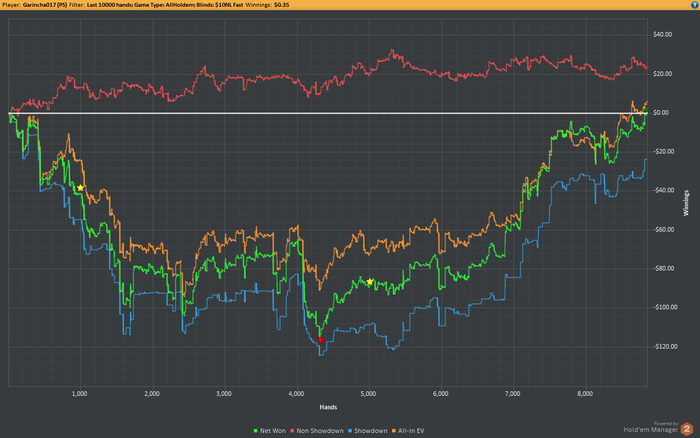Image resolution: width=700 pixels, height=438 pixels.
Task: Click the 1,000 x-axis label
Action: point(79,394)
